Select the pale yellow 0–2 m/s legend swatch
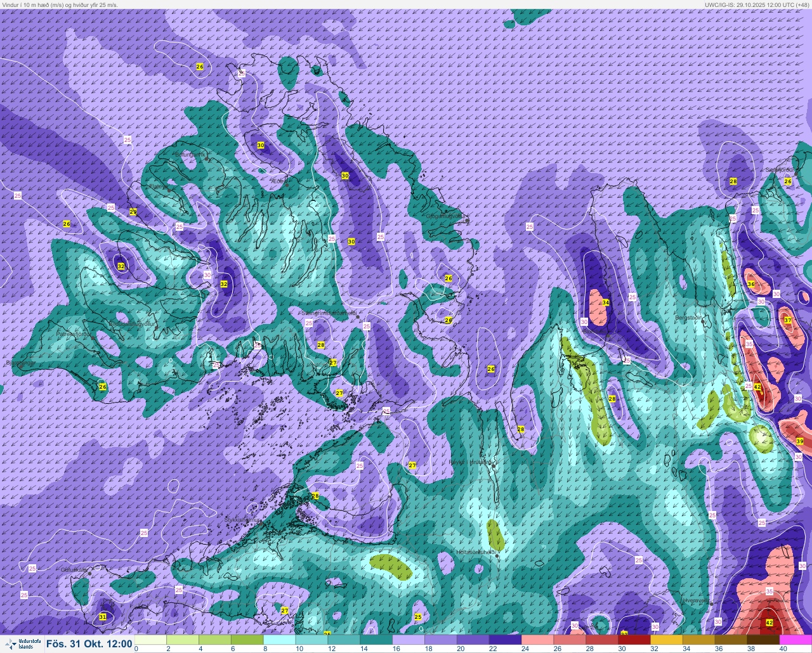 pos(151,640)
